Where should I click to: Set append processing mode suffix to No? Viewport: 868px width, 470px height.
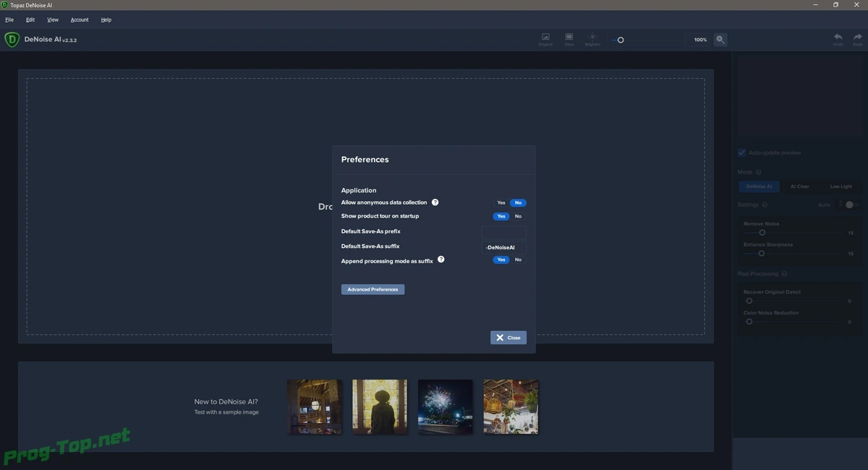(518, 260)
